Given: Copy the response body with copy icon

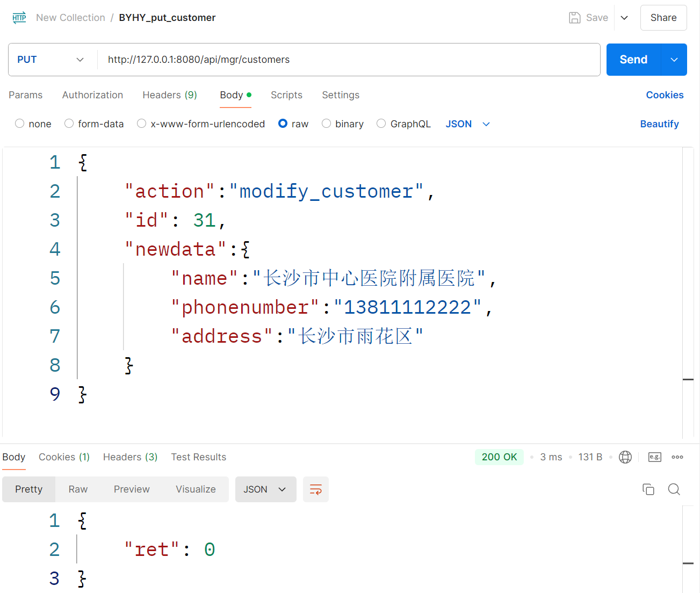Looking at the screenshot, I should [x=648, y=489].
